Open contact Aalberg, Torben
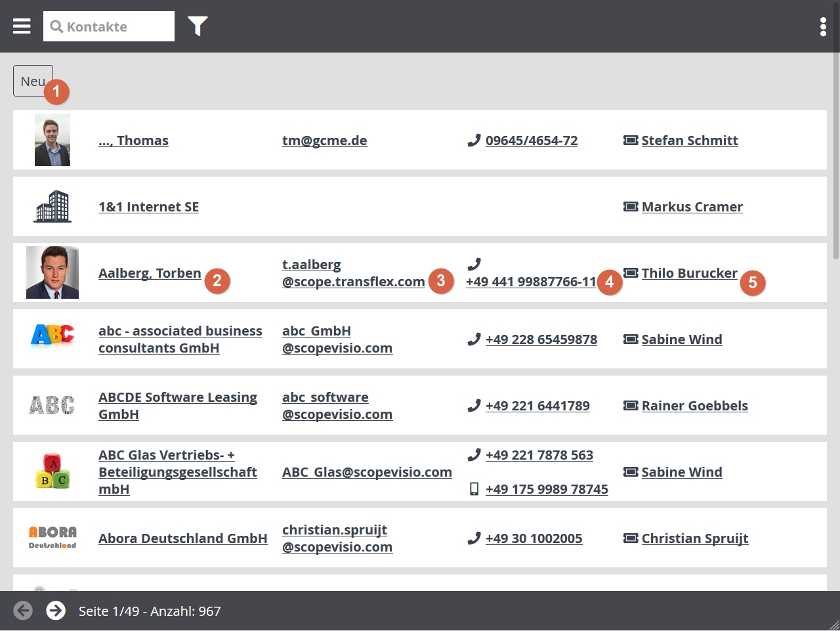This screenshot has height=631, width=840. point(150,273)
